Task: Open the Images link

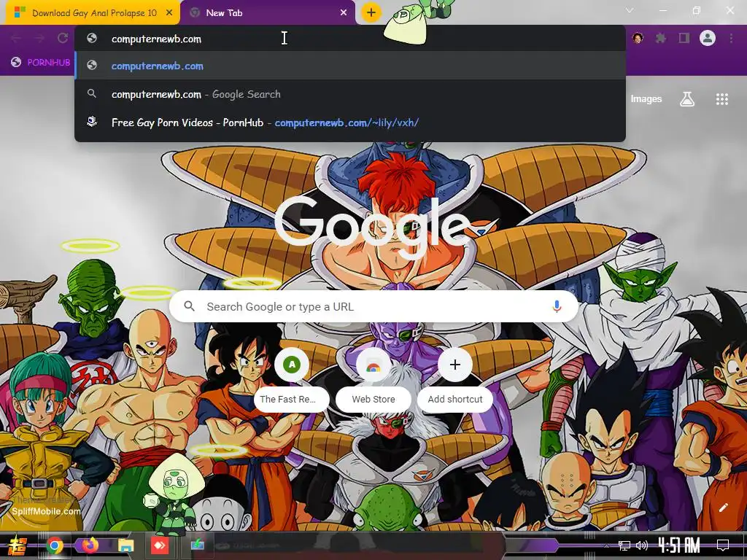Action: pos(646,99)
